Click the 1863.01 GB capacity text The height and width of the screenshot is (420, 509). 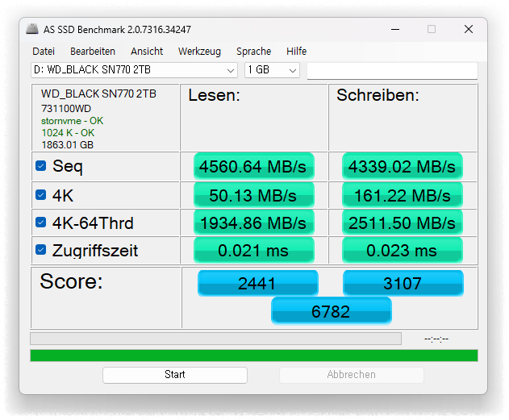click(x=68, y=144)
